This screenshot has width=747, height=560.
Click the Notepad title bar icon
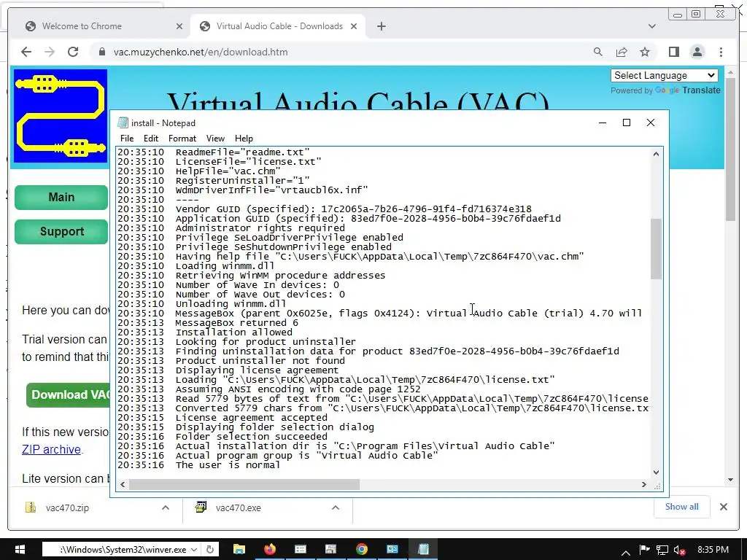pos(123,122)
